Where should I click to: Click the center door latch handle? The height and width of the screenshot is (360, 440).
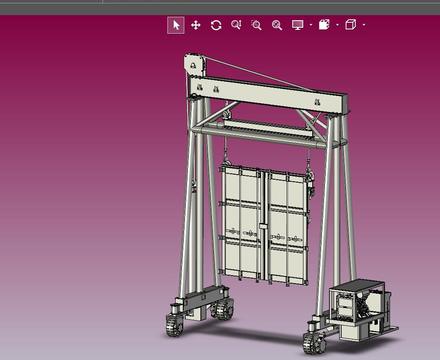(263, 226)
